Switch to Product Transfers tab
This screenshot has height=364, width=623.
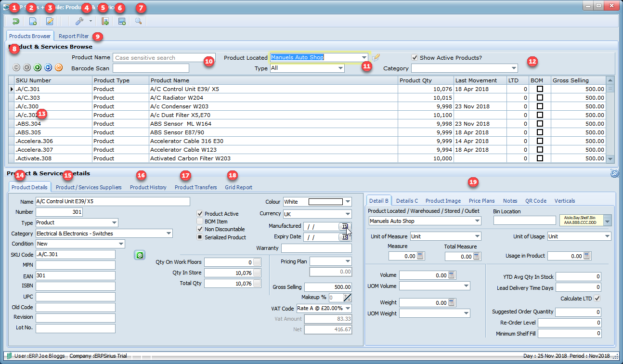coord(195,187)
